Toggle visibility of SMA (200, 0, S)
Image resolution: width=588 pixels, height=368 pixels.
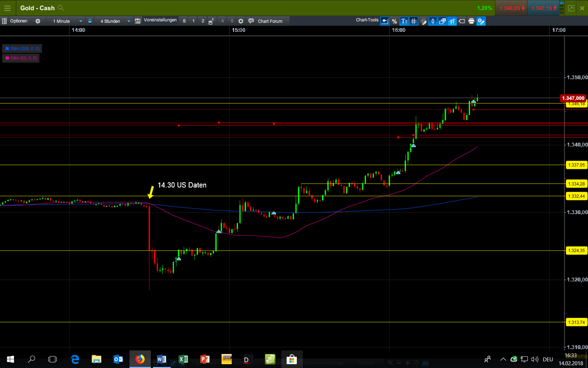22,48
